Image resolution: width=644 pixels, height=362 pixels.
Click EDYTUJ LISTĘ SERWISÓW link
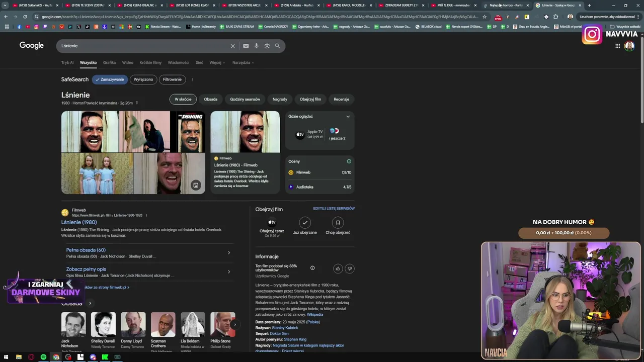334,209
